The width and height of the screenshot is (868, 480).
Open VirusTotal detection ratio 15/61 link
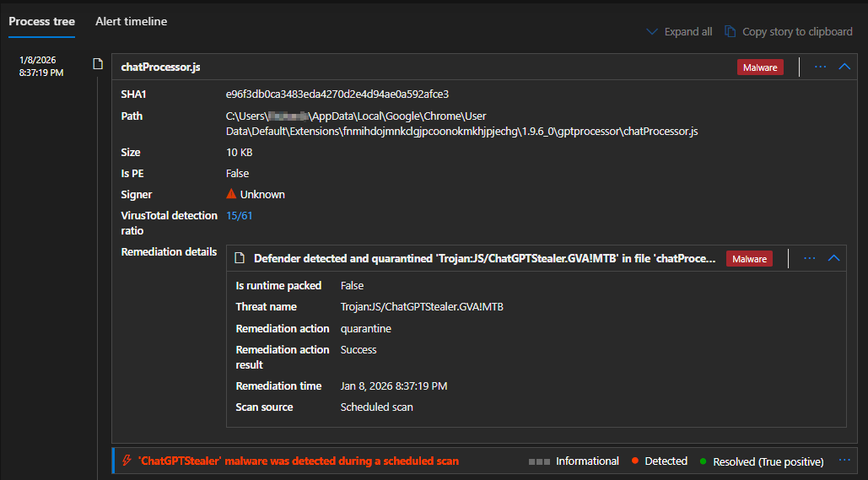240,215
